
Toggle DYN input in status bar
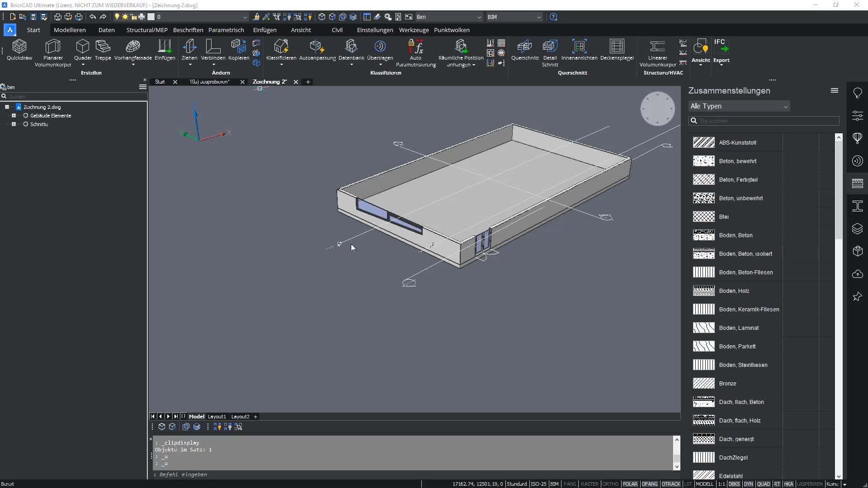tap(748, 484)
